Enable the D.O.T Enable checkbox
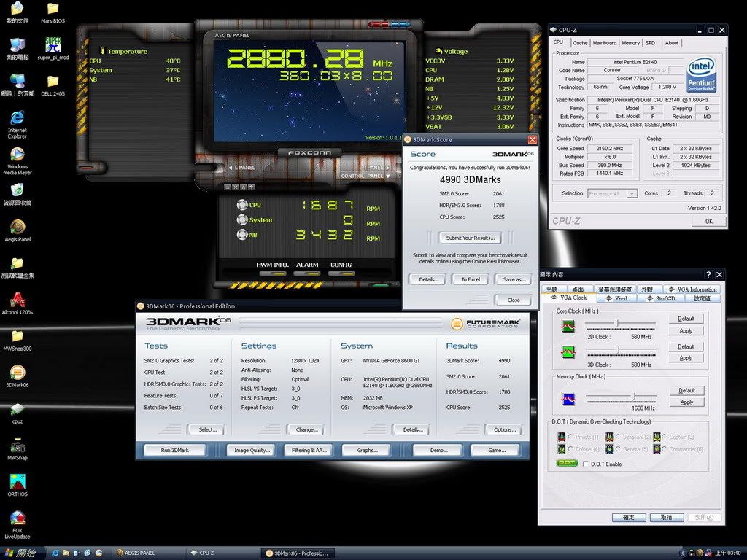Image resolution: width=747 pixels, height=560 pixels. (x=586, y=464)
